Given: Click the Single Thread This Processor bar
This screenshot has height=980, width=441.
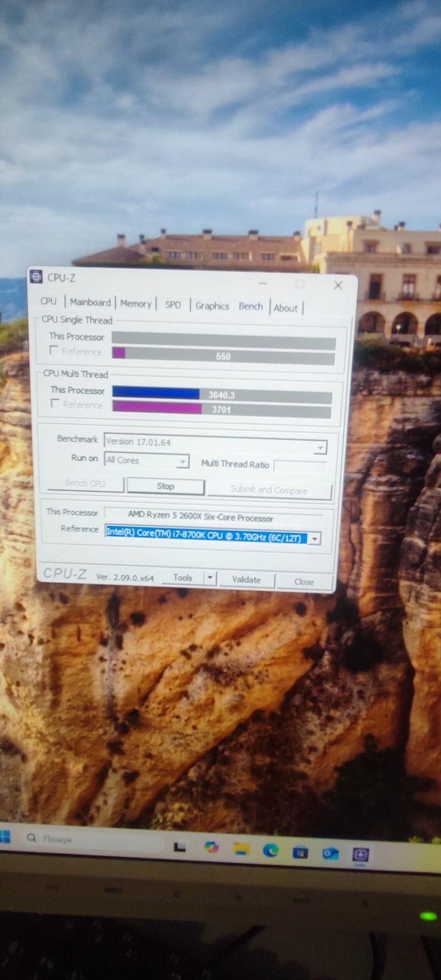Looking at the screenshot, I should (223, 342).
